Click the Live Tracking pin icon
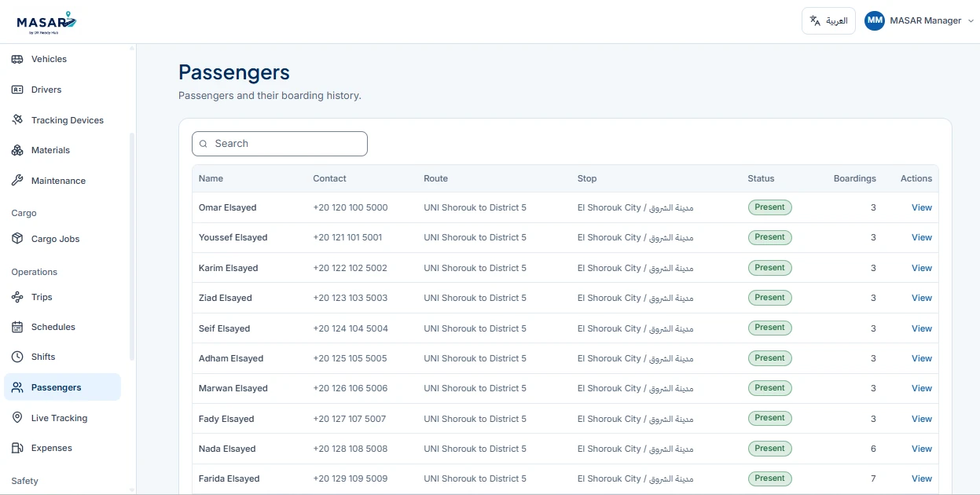Screen dimensions: 980x495 [17, 418]
